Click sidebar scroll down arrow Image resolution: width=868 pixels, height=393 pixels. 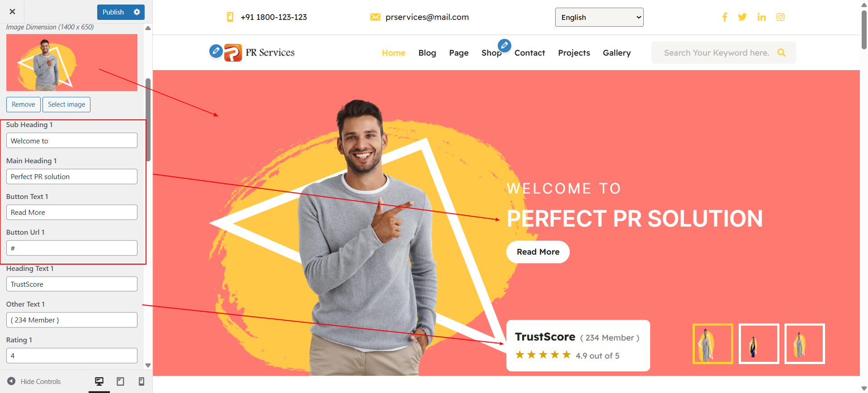[148, 365]
